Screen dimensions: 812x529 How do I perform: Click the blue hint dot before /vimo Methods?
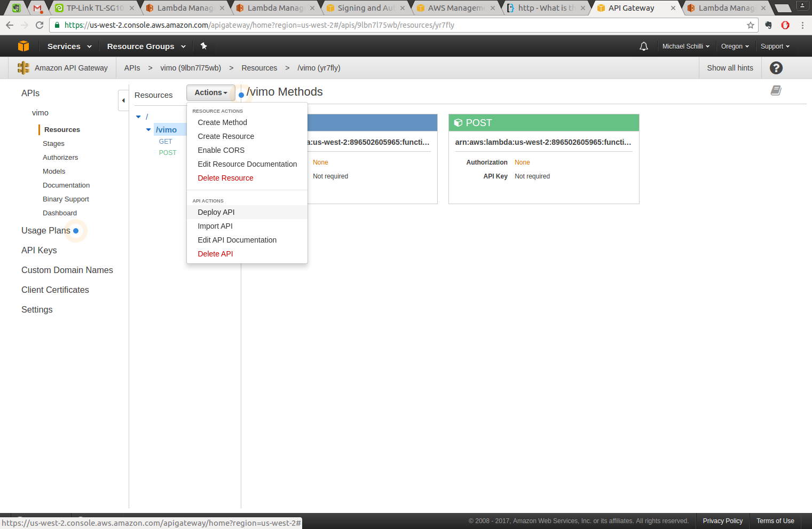pyautogui.click(x=241, y=95)
